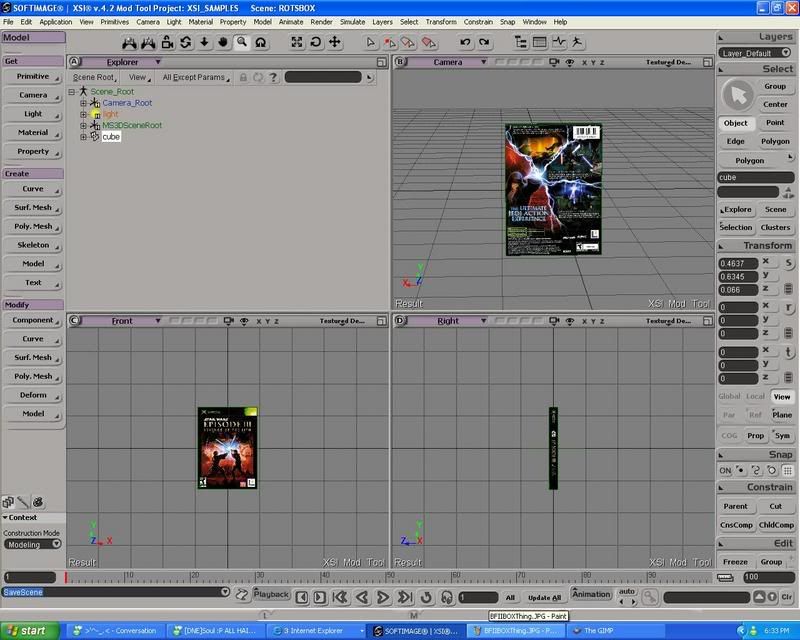
Task: Click the lock icon in Explorer toolbar
Action: pyautogui.click(x=243, y=77)
